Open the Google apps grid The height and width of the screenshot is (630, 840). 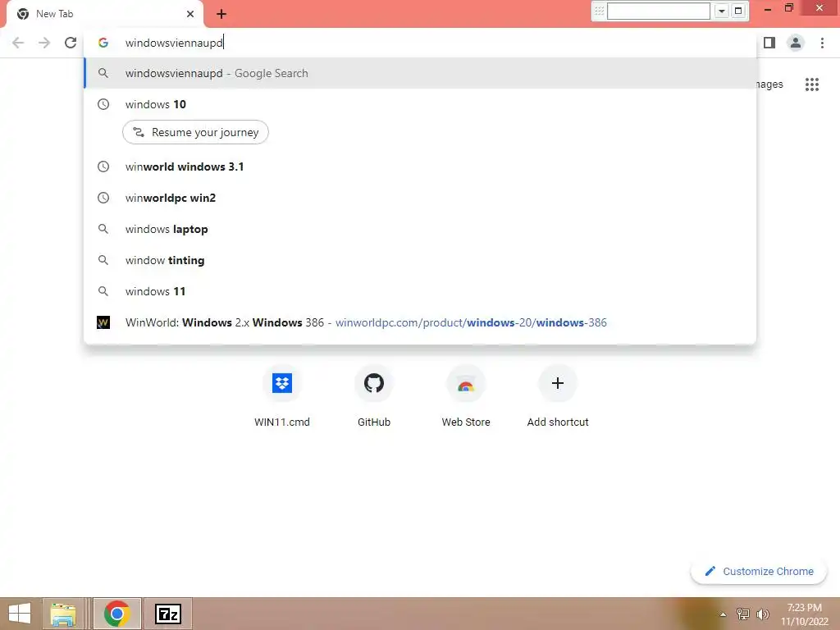pos(812,84)
